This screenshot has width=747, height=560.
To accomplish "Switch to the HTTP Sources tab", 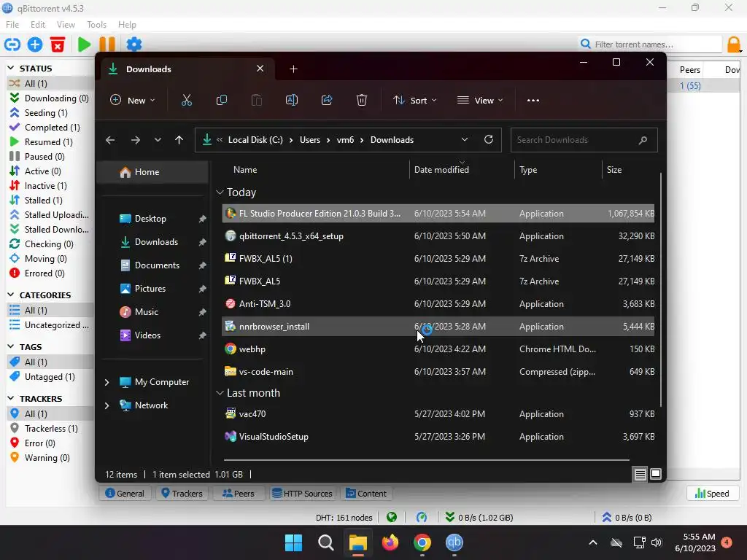I will pos(302,494).
